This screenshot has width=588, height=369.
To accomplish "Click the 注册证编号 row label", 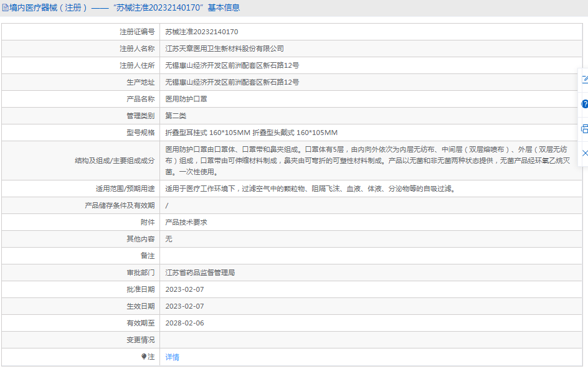I will 137,32.
